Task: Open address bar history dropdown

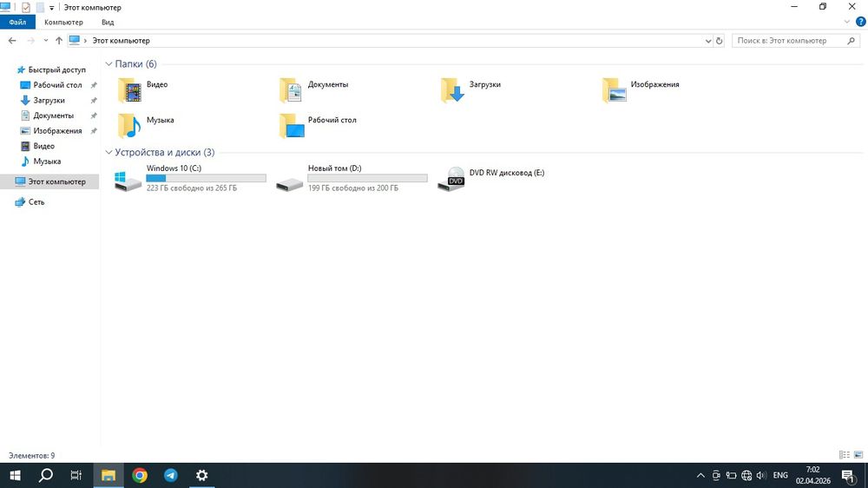Action: pos(708,41)
